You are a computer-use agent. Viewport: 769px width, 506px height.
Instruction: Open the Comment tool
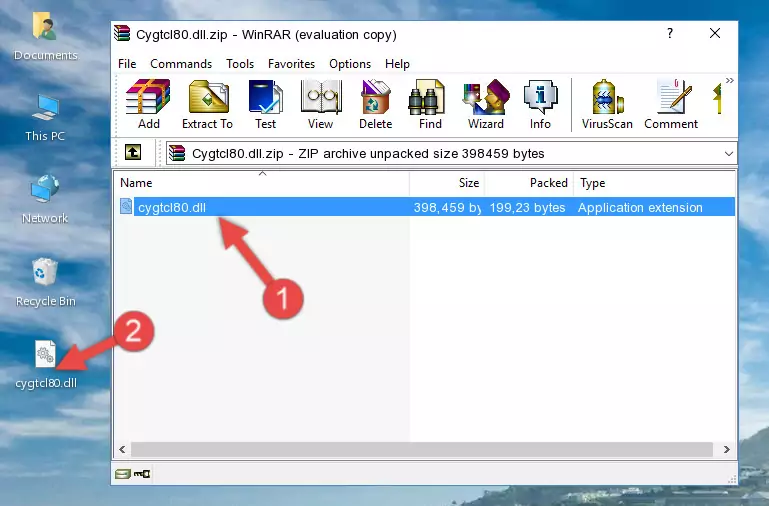click(x=671, y=104)
